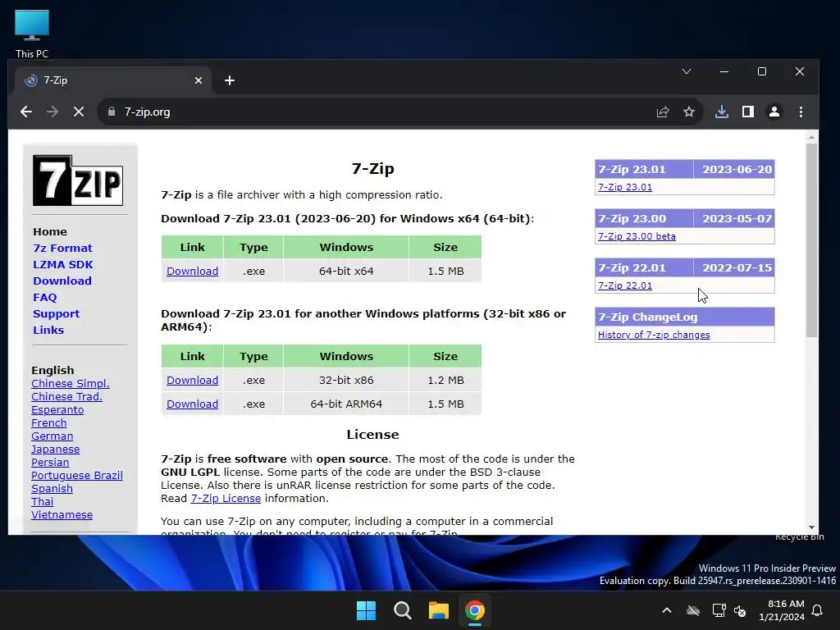
Task: Open the 7-Zip 23.00 beta link
Action: [637, 236]
